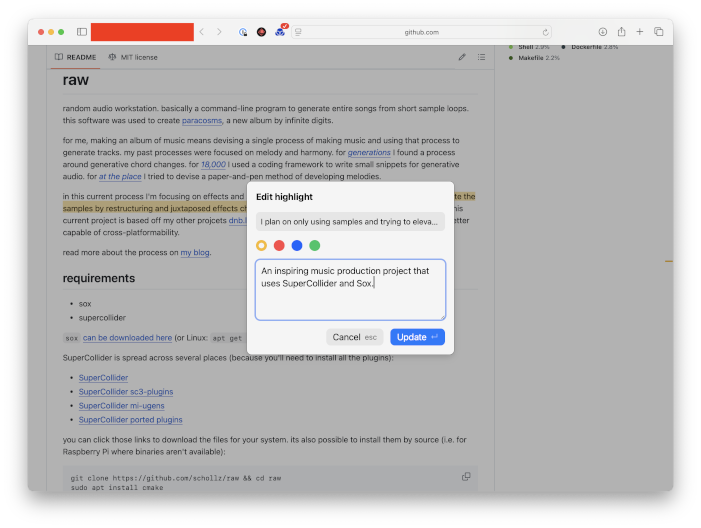Screen dimensions: 701x528
Task: Open the dnb link in the paragraph
Action: (238, 220)
